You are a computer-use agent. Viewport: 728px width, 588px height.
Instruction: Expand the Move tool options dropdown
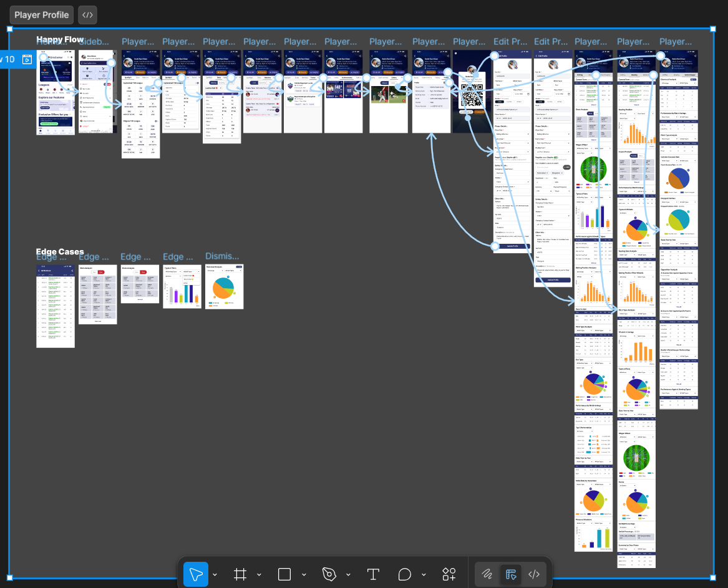click(x=215, y=574)
